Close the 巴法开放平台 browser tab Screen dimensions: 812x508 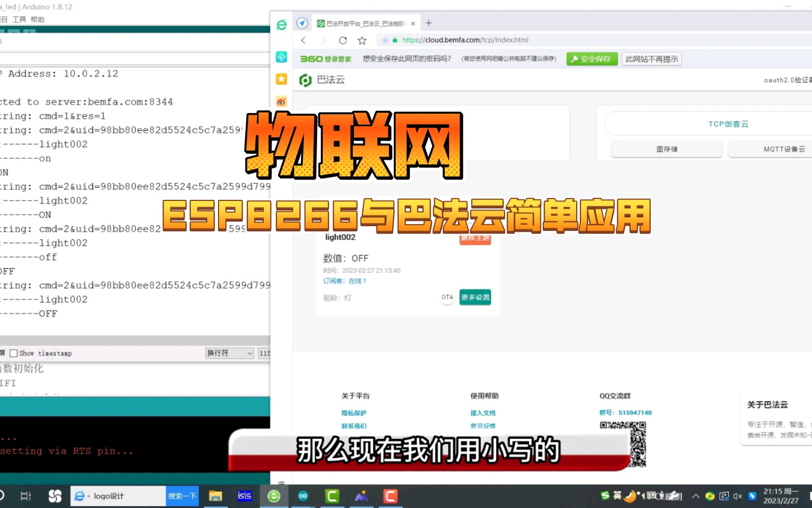pyautogui.click(x=413, y=24)
